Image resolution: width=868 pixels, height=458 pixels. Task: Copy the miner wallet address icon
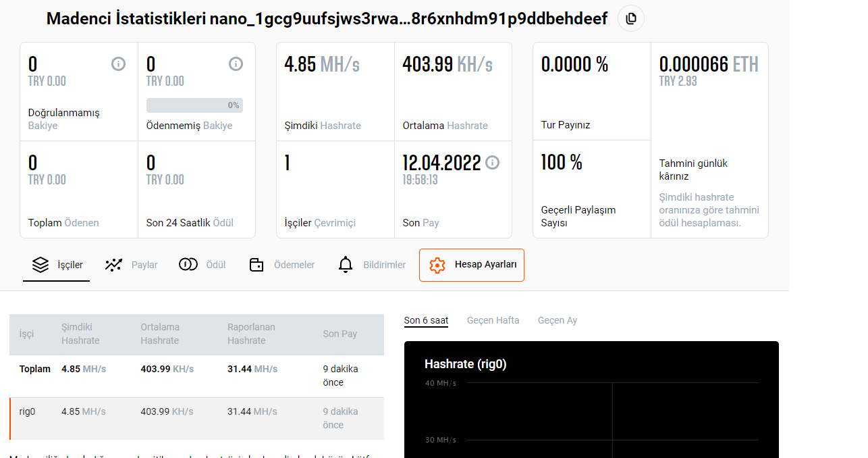[631, 19]
